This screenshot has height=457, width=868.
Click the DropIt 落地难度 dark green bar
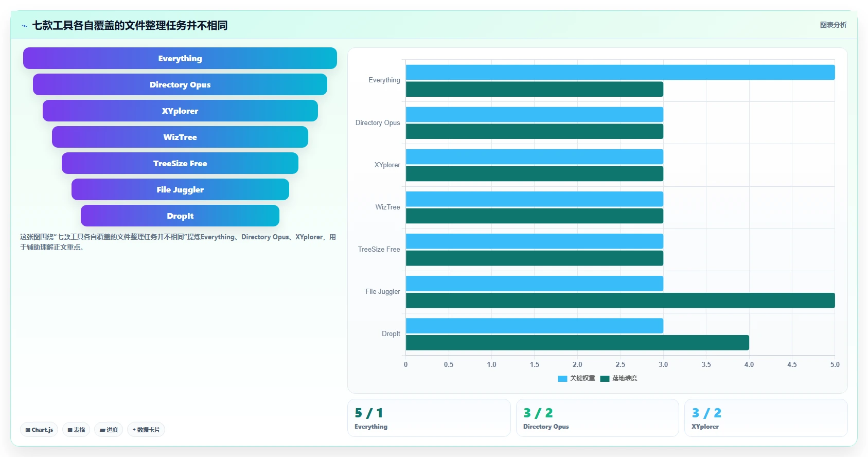tap(577, 343)
